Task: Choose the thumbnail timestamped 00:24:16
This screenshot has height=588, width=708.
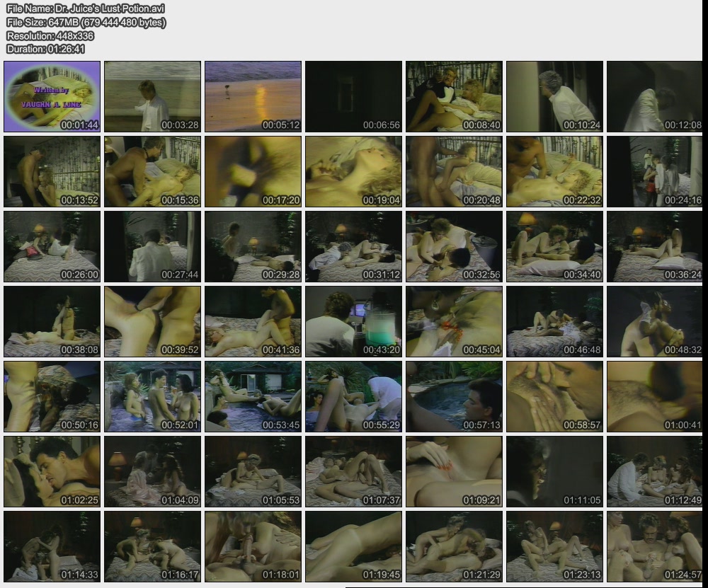Action: (655, 171)
